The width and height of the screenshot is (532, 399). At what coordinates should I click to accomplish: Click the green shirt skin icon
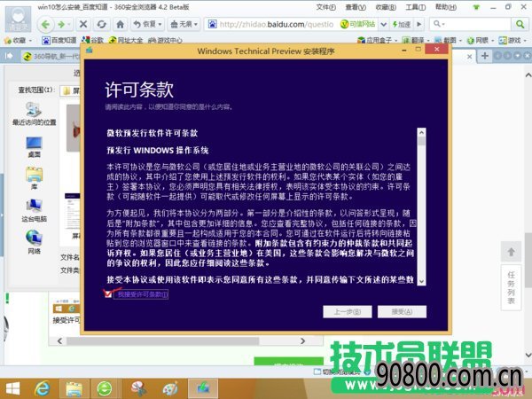click(x=476, y=7)
